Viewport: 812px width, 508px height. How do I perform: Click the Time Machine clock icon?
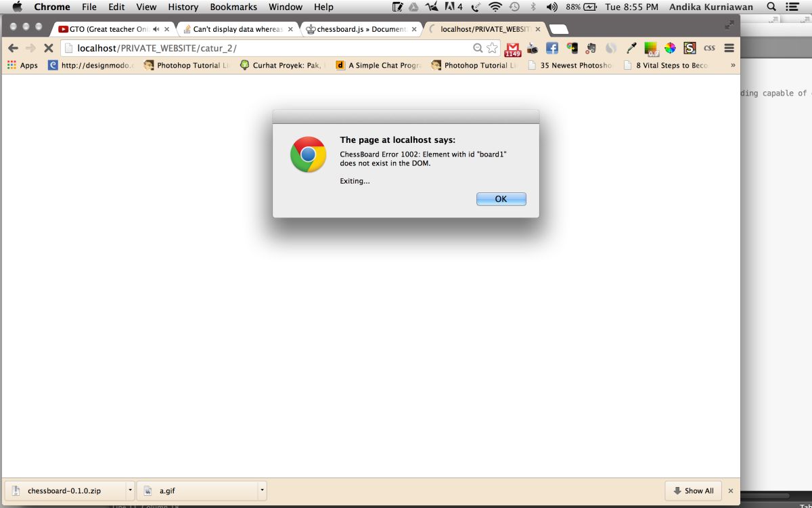point(514,7)
